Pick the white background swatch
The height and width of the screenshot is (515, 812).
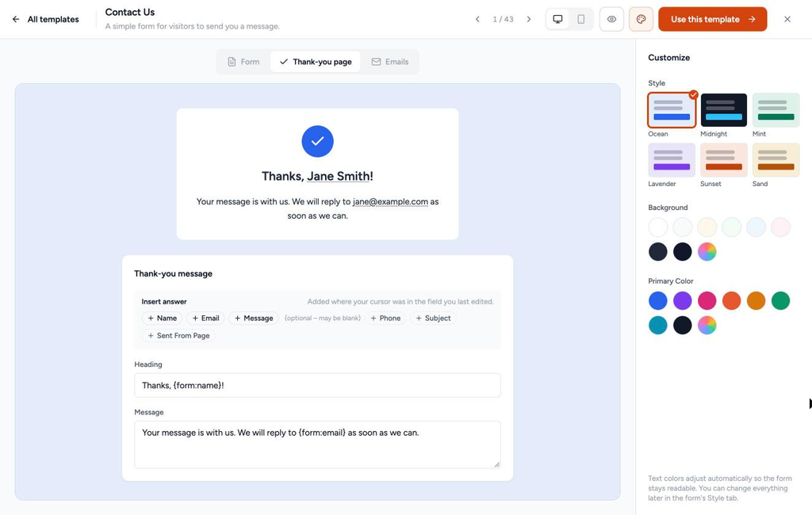point(658,227)
